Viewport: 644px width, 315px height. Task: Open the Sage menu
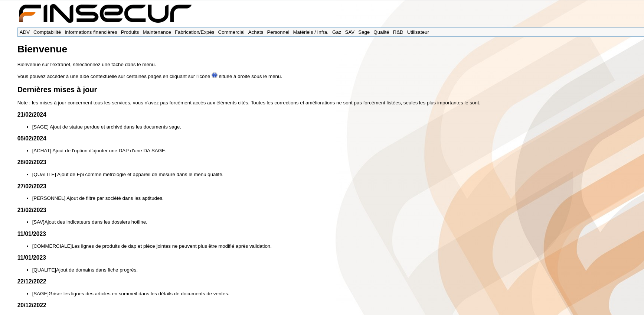pyautogui.click(x=364, y=32)
